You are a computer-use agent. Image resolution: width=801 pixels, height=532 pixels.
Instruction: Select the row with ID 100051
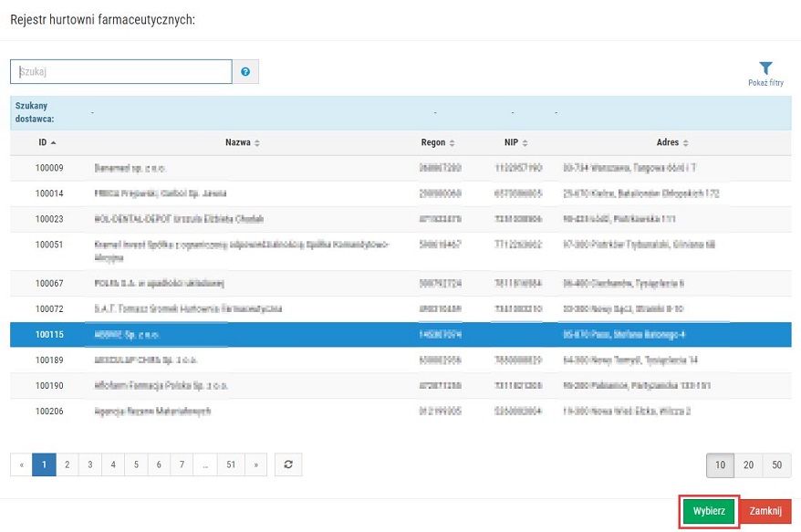click(x=400, y=252)
